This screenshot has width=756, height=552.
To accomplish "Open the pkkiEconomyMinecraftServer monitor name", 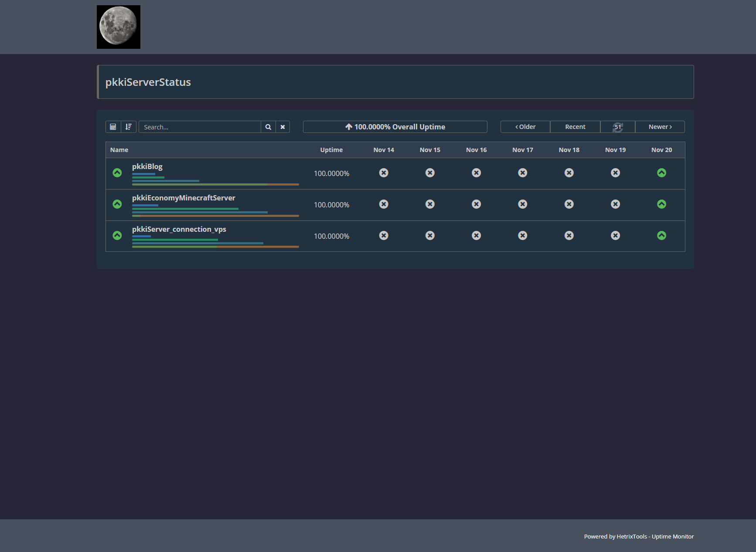I will point(184,198).
